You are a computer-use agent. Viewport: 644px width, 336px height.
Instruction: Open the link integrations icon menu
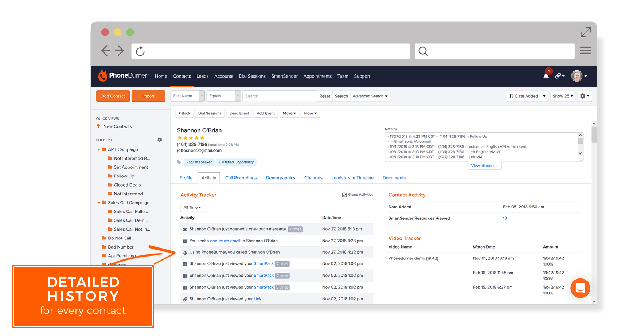(x=559, y=76)
